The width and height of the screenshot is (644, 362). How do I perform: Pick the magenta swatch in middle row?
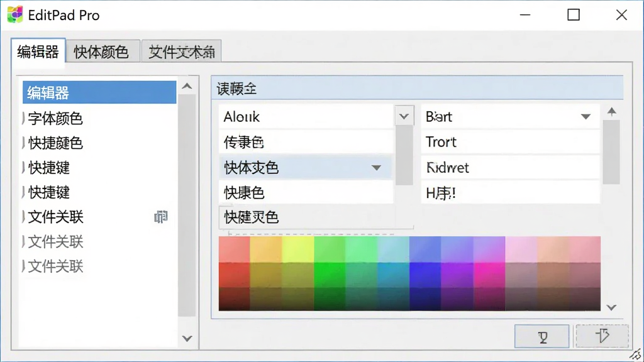[x=489, y=275]
